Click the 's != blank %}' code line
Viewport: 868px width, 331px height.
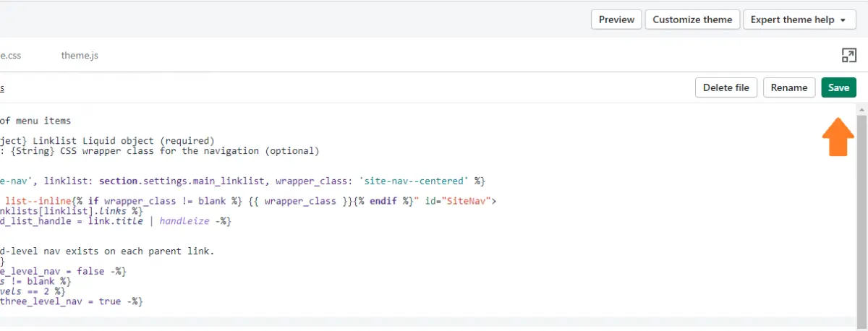(35, 280)
